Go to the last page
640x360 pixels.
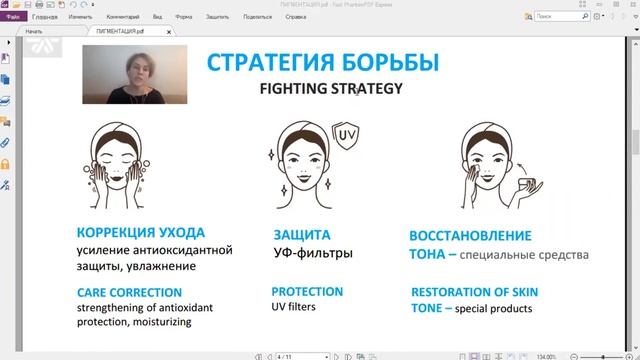coord(348,357)
